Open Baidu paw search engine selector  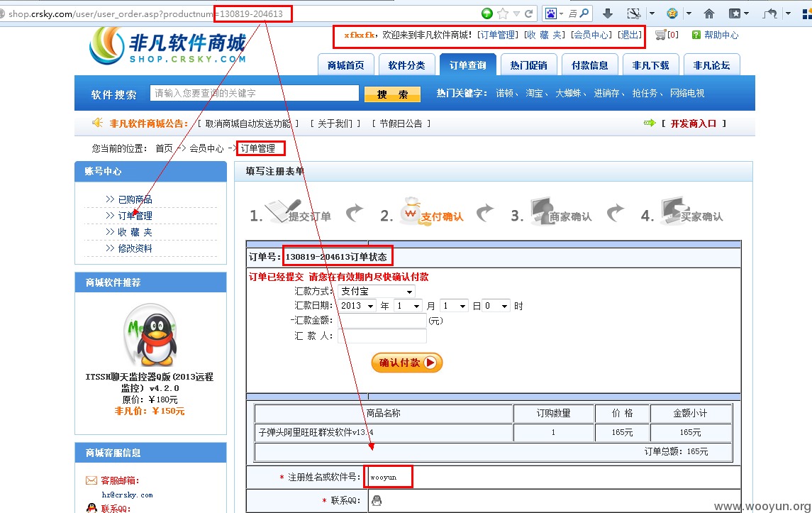click(x=550, y=13)
